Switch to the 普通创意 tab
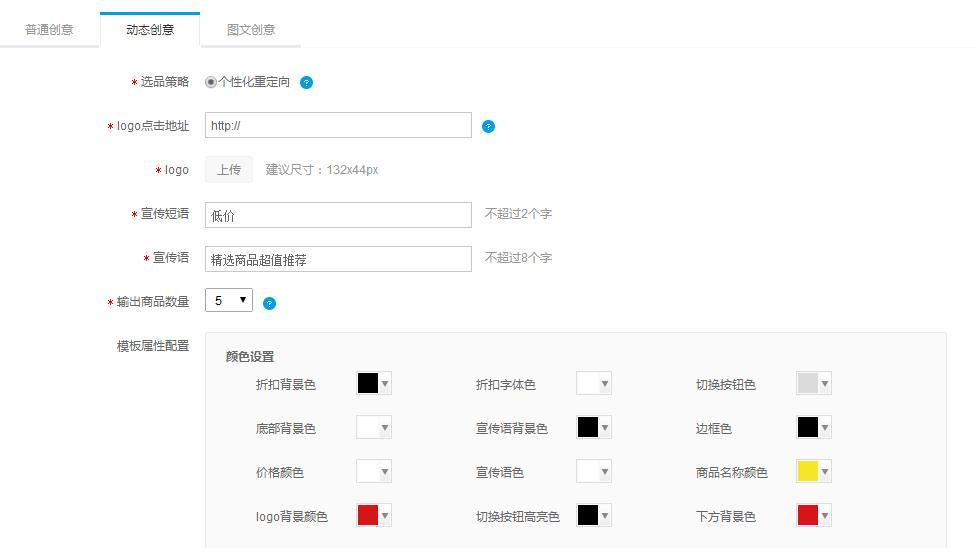 tap(49, 30)
